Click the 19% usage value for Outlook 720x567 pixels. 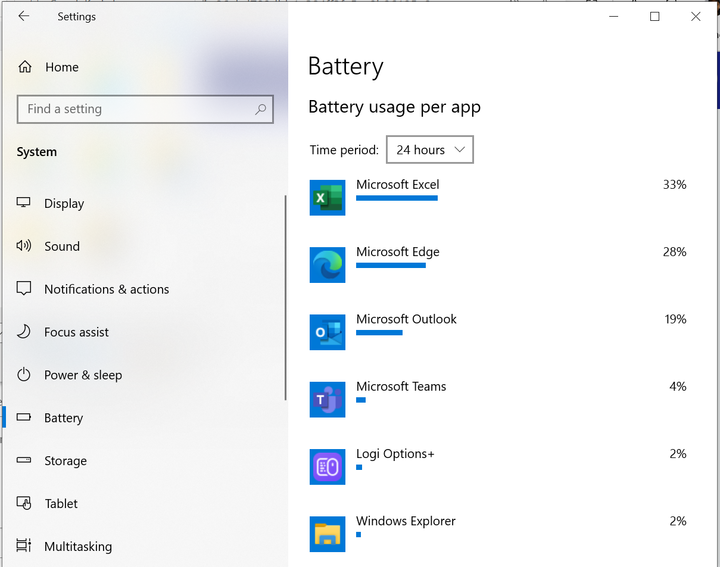point(675,319)
